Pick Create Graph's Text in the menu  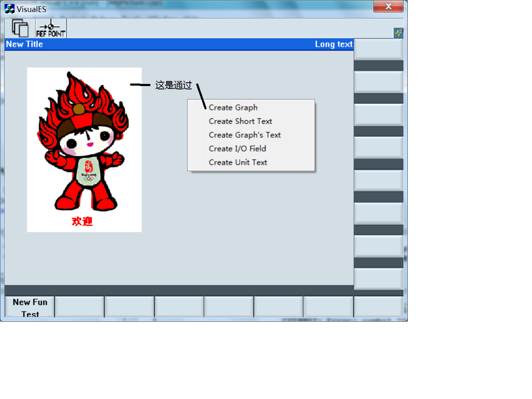coord(251,135)
